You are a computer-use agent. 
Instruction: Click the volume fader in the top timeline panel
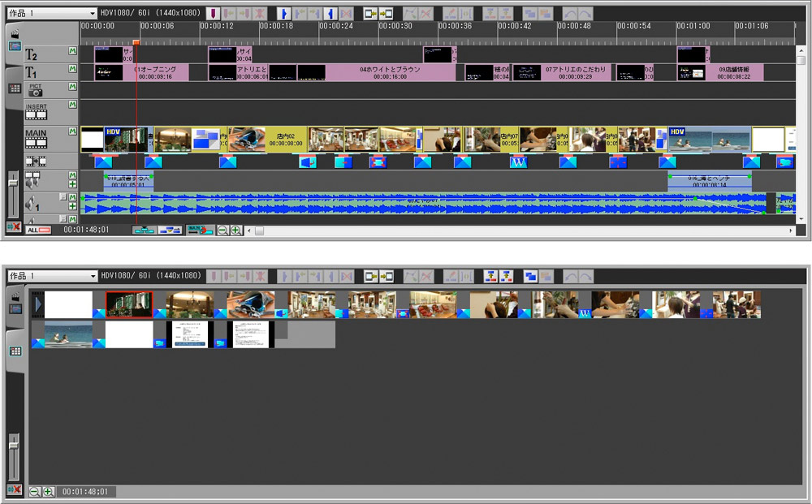pos(14,183)
